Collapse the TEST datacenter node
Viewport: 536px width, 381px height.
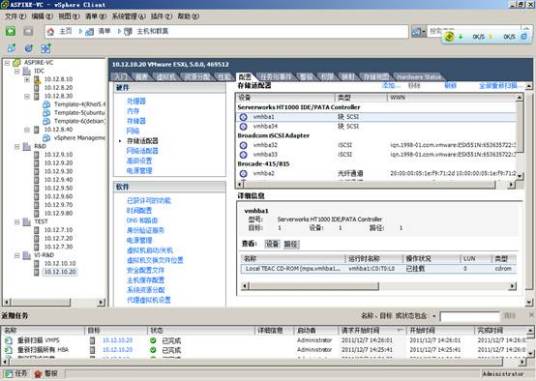tap(17, 222)
